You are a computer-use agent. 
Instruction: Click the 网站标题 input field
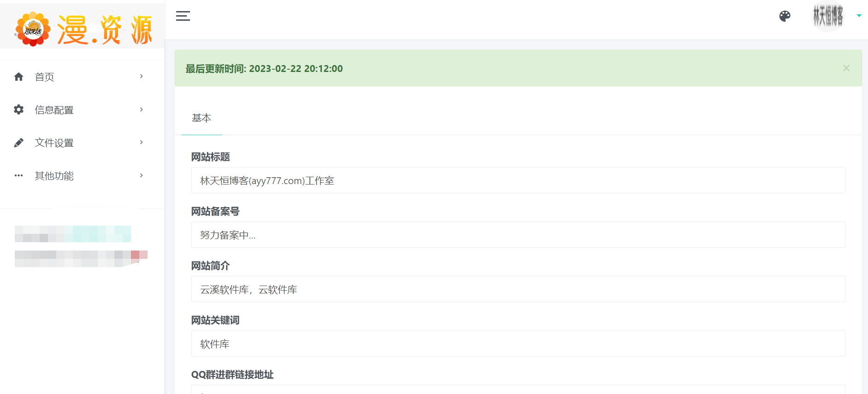pyautogui.click(x=517, y=180)
